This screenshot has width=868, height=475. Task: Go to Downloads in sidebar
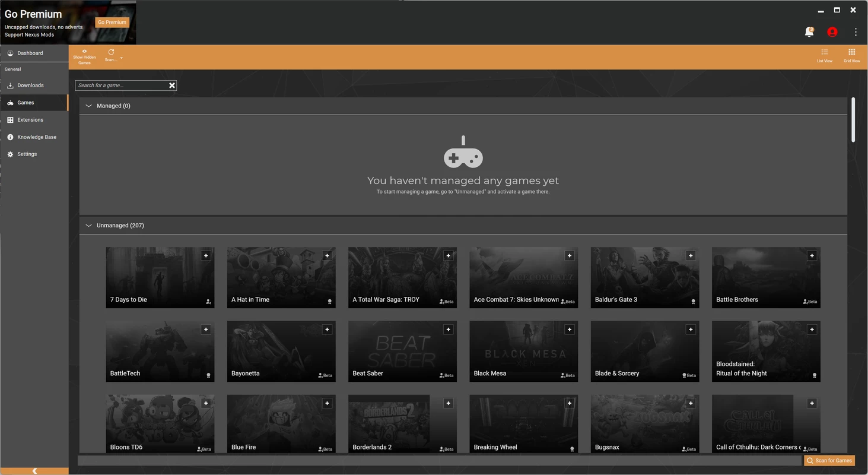click(x=34, y=85)
